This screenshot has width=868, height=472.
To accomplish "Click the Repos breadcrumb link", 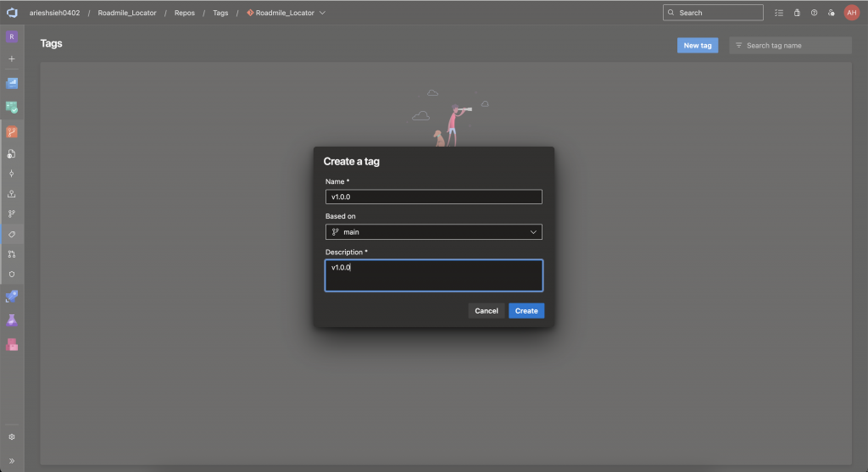I will point(184,13).
